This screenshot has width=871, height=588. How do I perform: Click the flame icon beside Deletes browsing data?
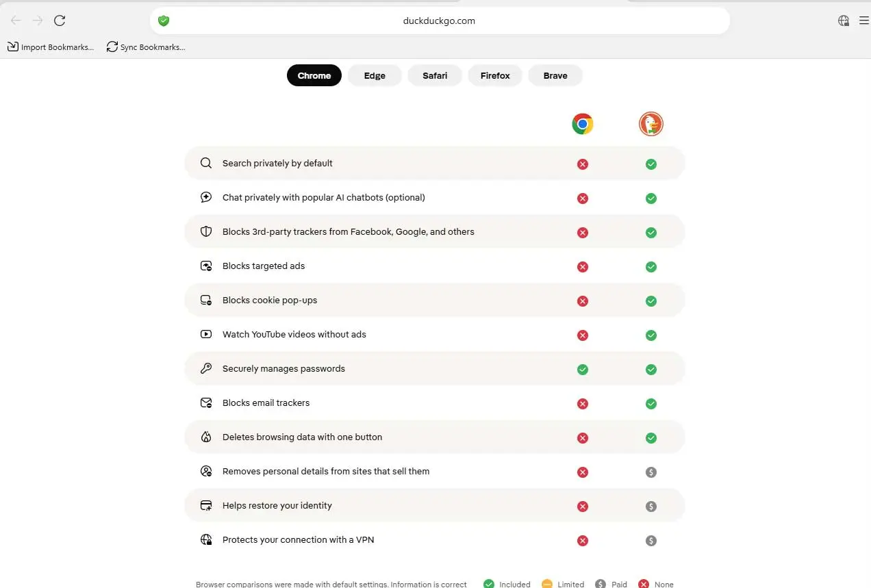pos(206,437)
